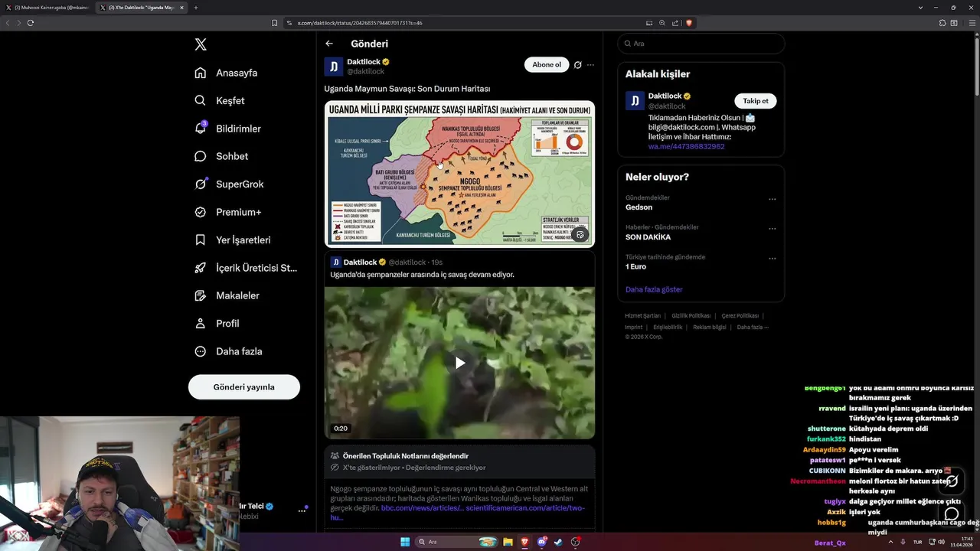Open SON DAKİKA trend options menu
The image size is (980, 551).
pyautogui.click(x=772, y=228)
